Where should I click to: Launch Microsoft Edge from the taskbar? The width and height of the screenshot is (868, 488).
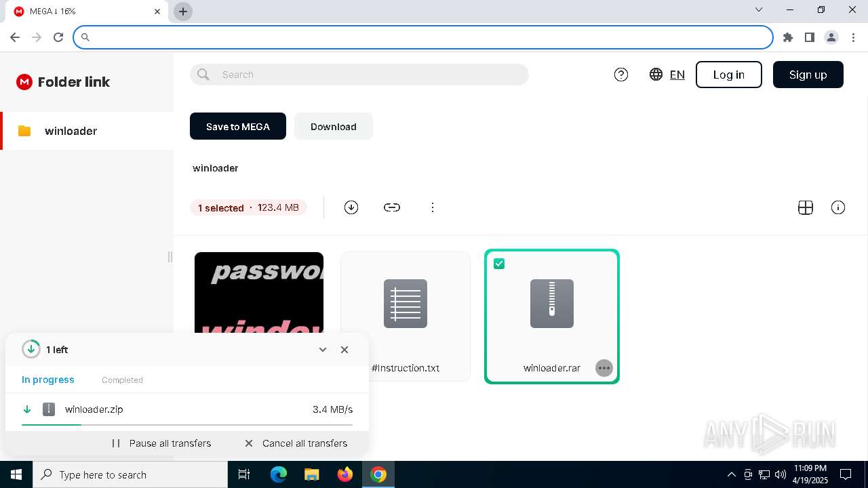tap(279, 474)
